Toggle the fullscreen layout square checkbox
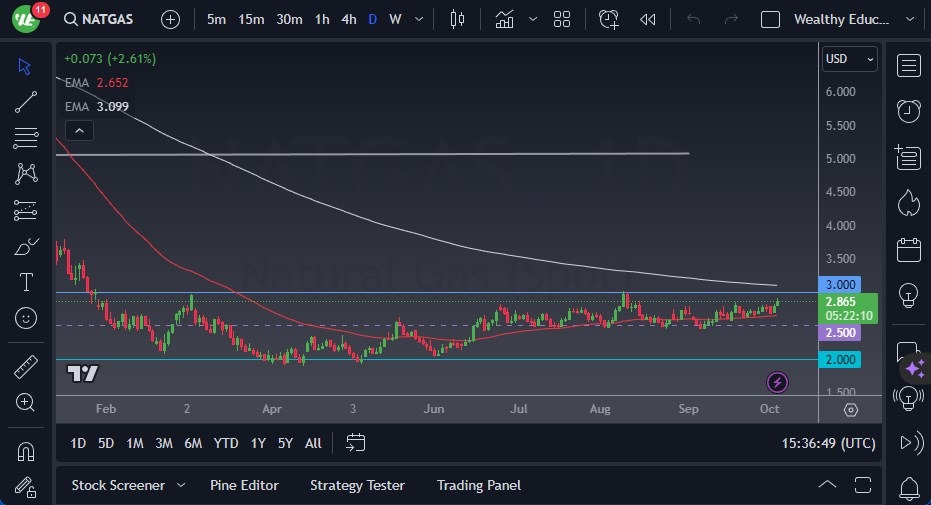Screen dimensions: 931x505 tap(770, 19)
